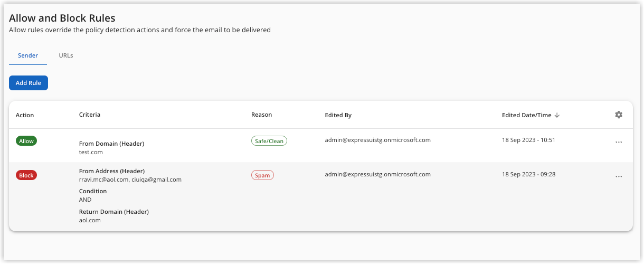This screenshot has width=644, height=264.
Task: Click the Spam reason tag
Action: [262, 175]
